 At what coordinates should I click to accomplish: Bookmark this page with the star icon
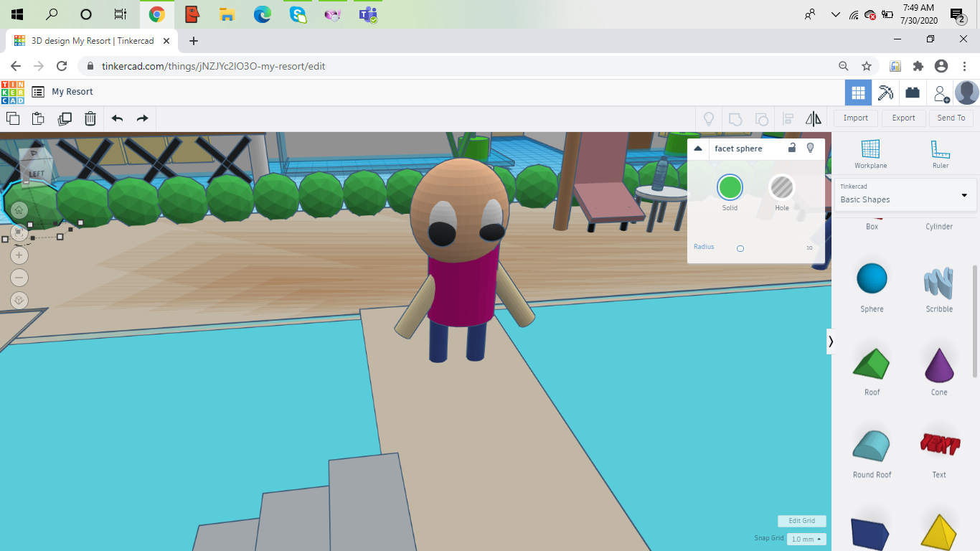click(867, 66)
